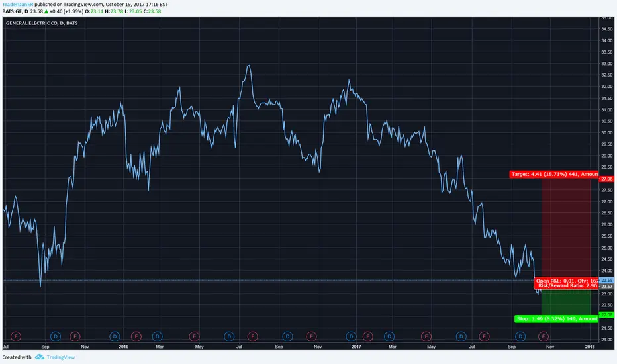Click the gray 23.57 entry price tag

click(606, 286)
